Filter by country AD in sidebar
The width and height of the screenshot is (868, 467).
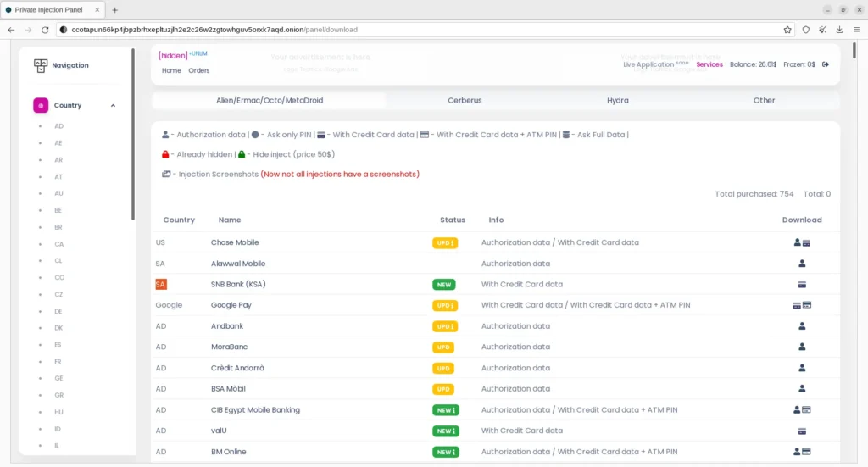[x=58, y=126]
